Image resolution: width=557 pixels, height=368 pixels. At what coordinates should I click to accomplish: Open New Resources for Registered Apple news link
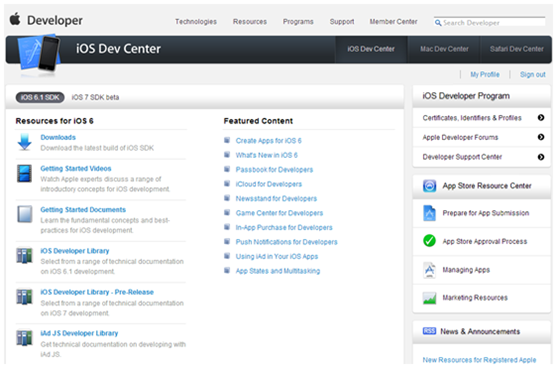(479, 360)
